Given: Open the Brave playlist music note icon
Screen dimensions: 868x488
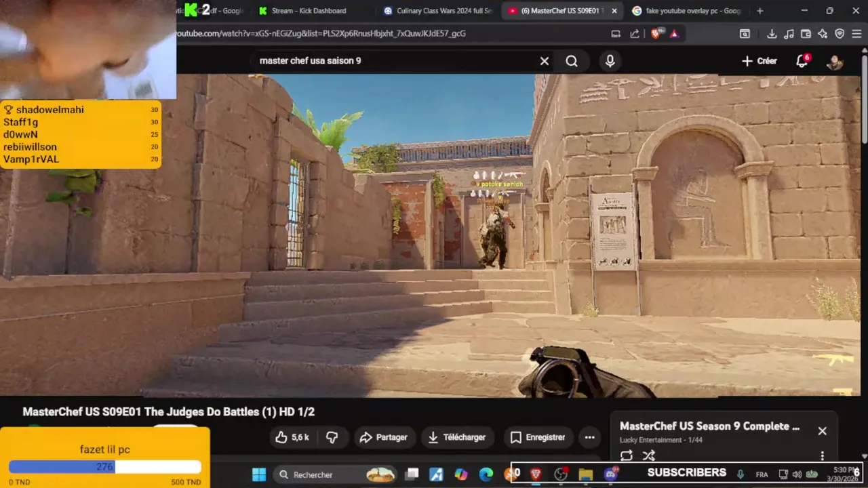Looking at the screenshot, I should [x=789, y=33].
